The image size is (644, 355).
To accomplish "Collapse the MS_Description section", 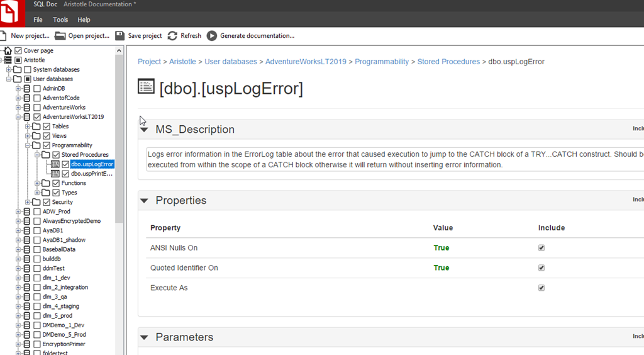I will point(144,130).
